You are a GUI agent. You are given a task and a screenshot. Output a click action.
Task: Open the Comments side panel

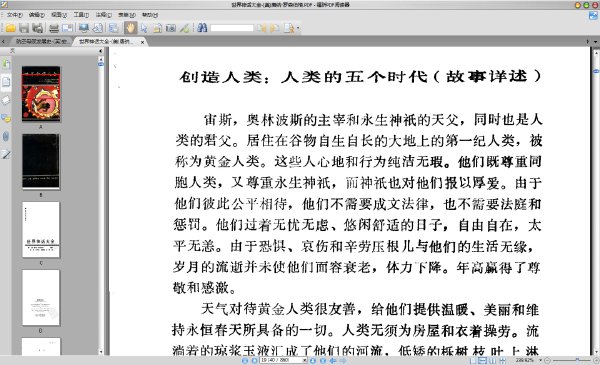pos(6,118)
